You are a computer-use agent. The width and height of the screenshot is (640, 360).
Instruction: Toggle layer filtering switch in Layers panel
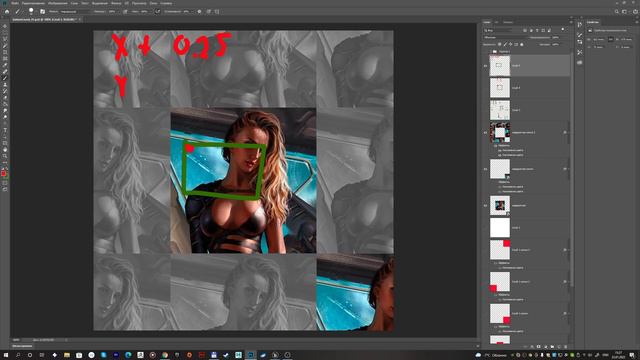click(x=563, y=29)
